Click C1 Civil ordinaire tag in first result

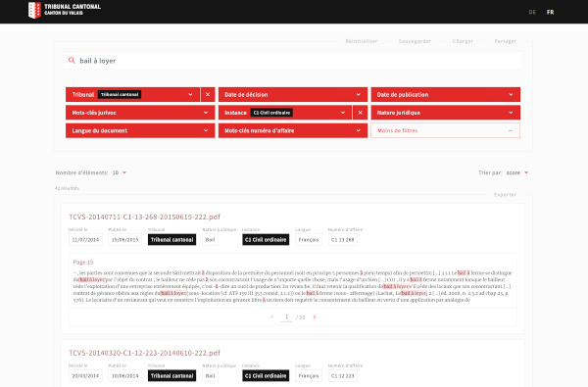pyautogui.click(x=266, y=240)
